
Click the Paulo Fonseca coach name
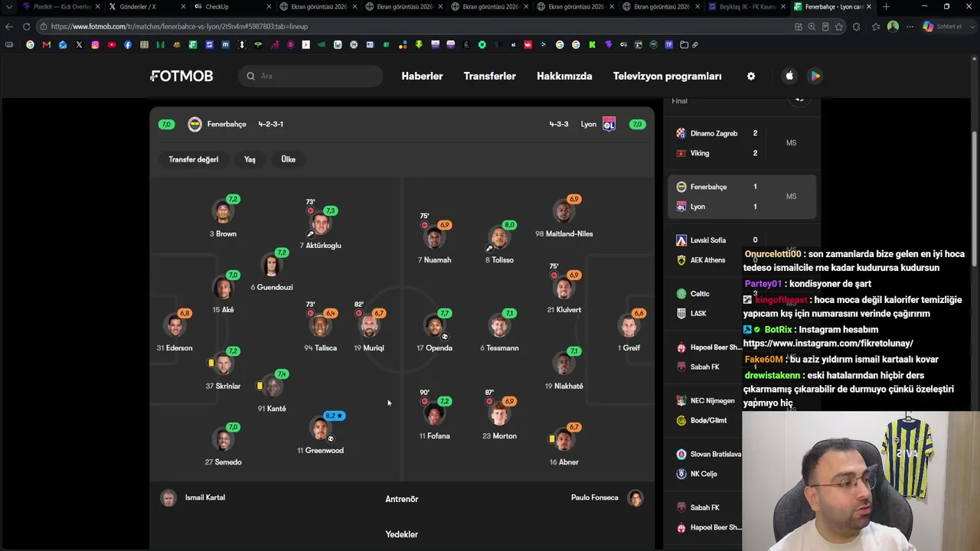pyautogui.click(x=595, y=497)
